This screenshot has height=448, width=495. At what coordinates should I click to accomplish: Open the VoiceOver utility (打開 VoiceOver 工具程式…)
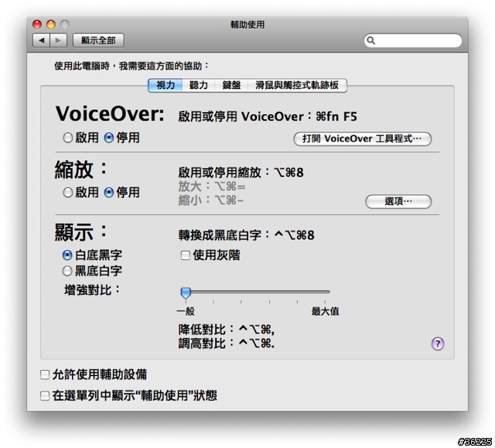pos(363,139)
